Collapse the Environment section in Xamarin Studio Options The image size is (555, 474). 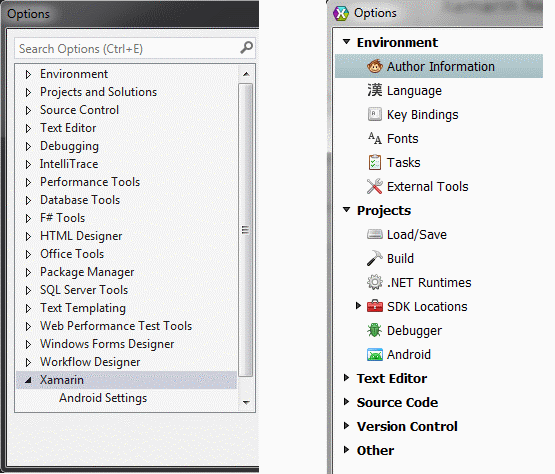click(x=347, y=42)
